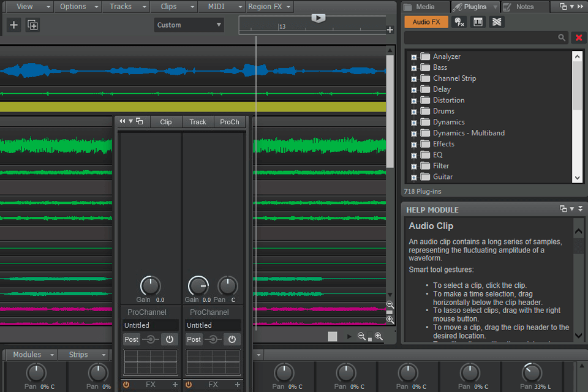Toggle the track FX rack bypass power
The height and width of the screenshot is (392, 588).
[189, 385]
